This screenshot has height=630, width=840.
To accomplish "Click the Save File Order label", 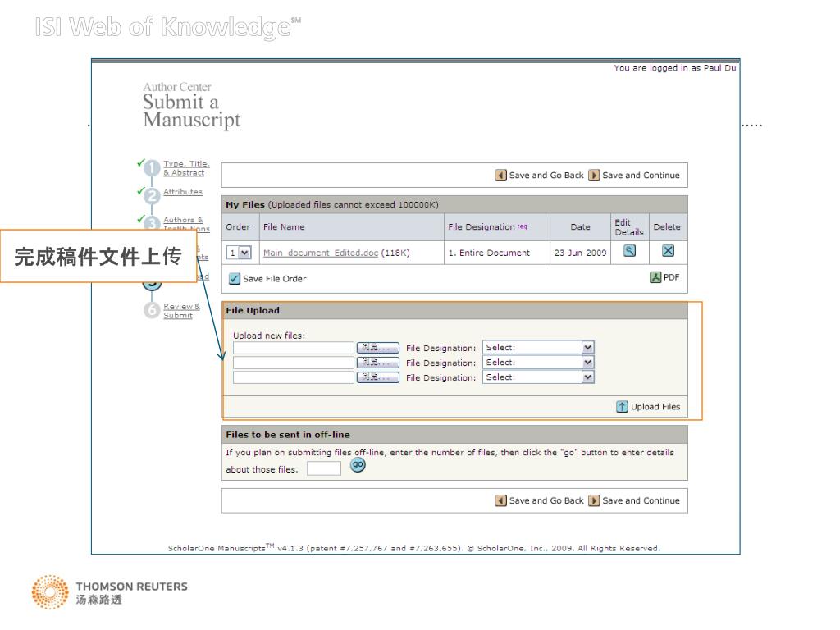I will pyautogui.click(x=274, y=279).
